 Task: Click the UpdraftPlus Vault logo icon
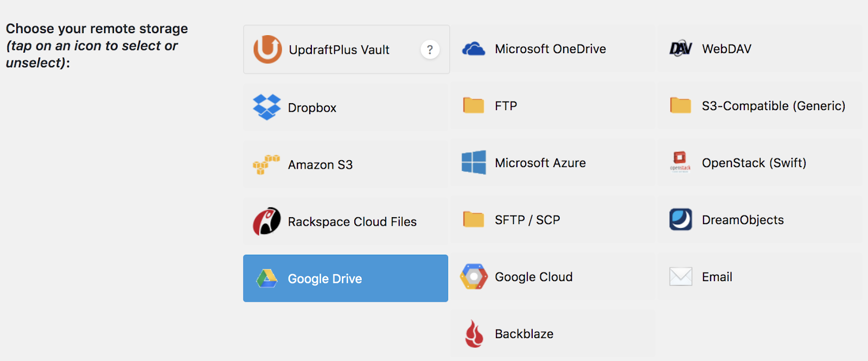click(267, 49)
